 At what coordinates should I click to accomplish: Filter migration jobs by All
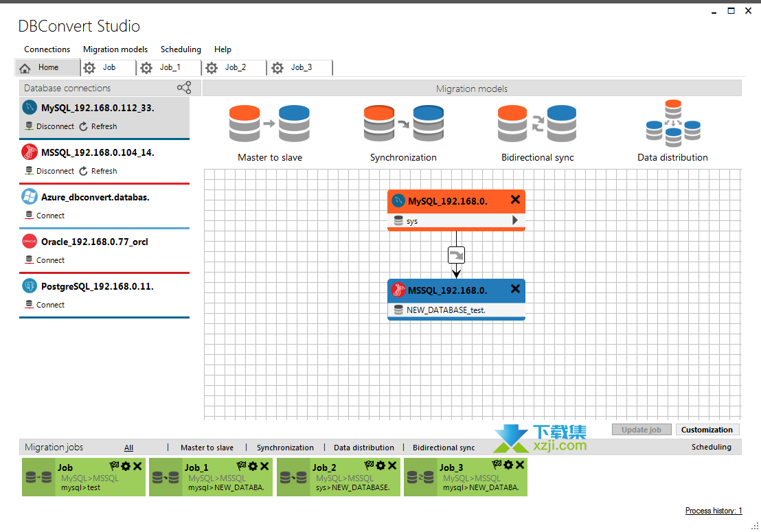coord(128,448)
